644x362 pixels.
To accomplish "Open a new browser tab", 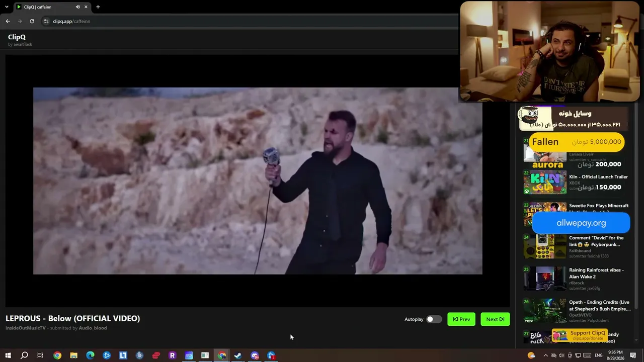I will pos(98,7).
